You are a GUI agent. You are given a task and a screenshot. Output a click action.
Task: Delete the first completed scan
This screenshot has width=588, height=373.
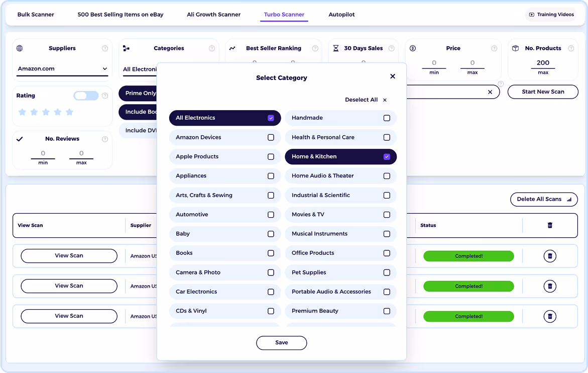tap(550, 256)
